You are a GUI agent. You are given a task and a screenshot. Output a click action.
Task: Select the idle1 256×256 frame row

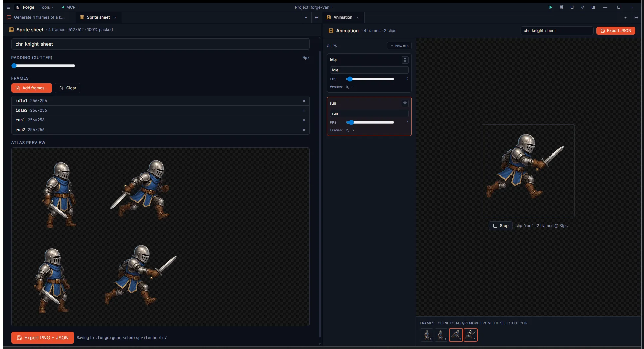pos(160,101)
